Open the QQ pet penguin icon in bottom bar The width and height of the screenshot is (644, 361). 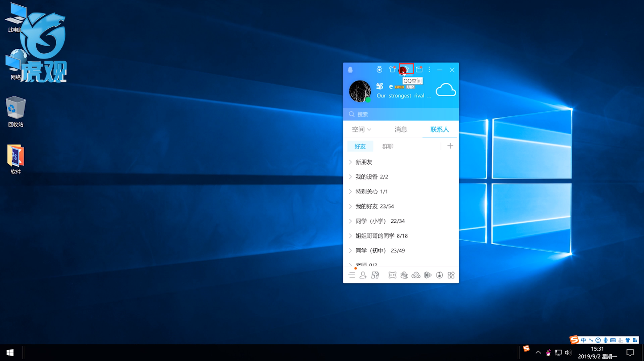point(404,275)
